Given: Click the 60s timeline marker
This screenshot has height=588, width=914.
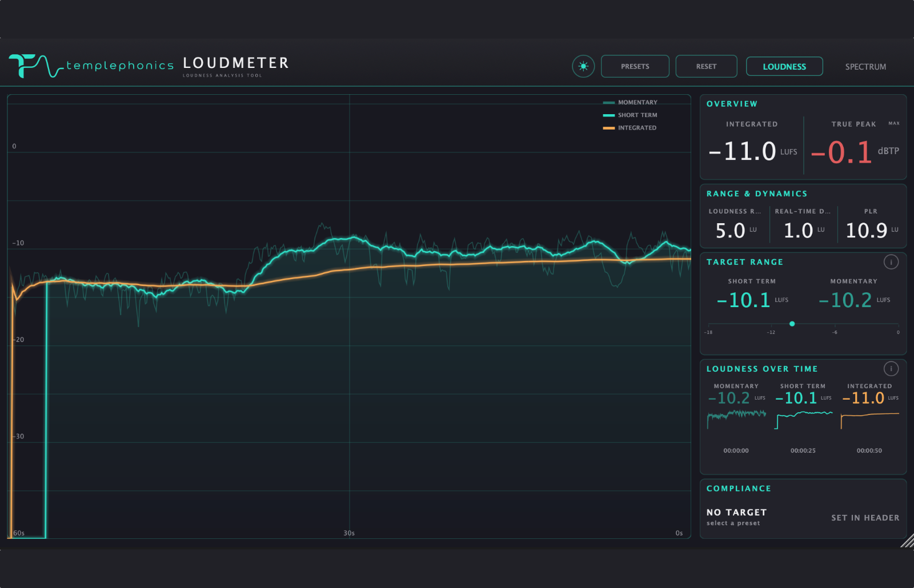Looking at the screenshot, I should 19,533.
